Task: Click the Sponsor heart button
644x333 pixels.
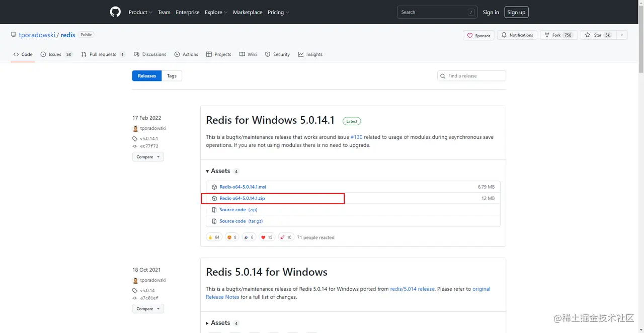Action: [478, 35]
